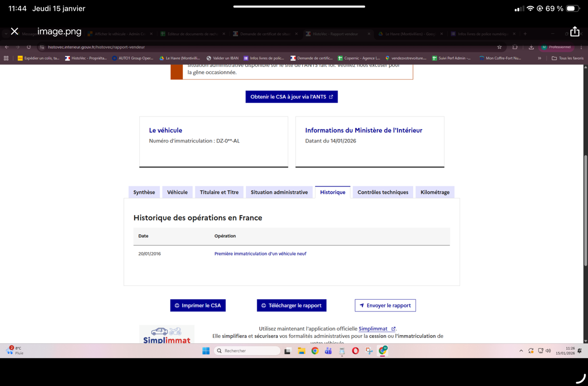
Task: Close the image.png preview with X
Action: click(15, 31)
